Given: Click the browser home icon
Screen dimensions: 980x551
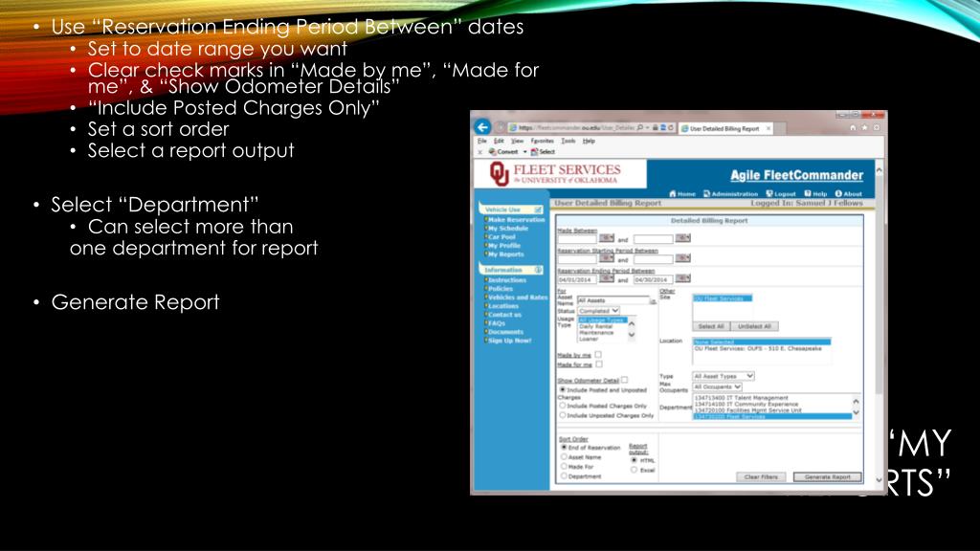Looking at the screenshot, I should click(853, 127).
